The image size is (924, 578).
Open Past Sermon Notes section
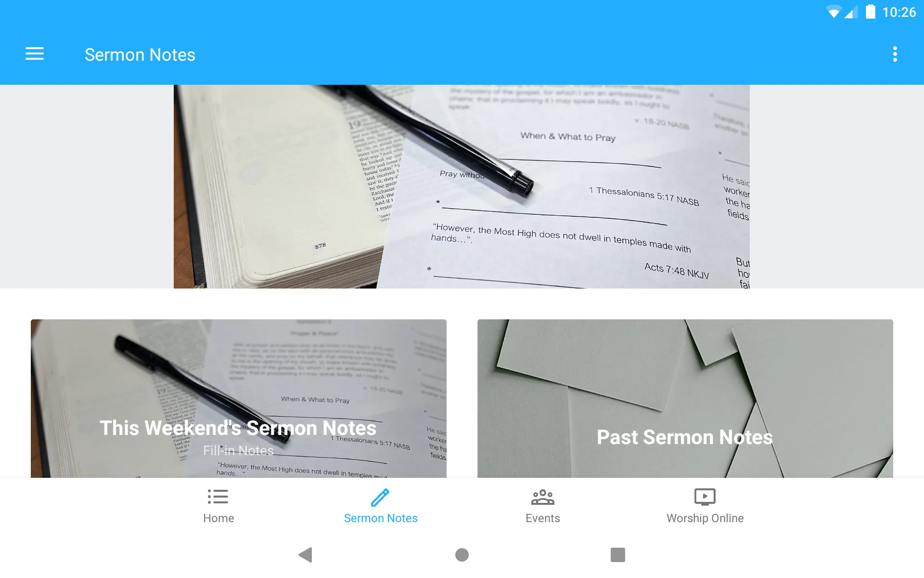[x=685, y=399]
